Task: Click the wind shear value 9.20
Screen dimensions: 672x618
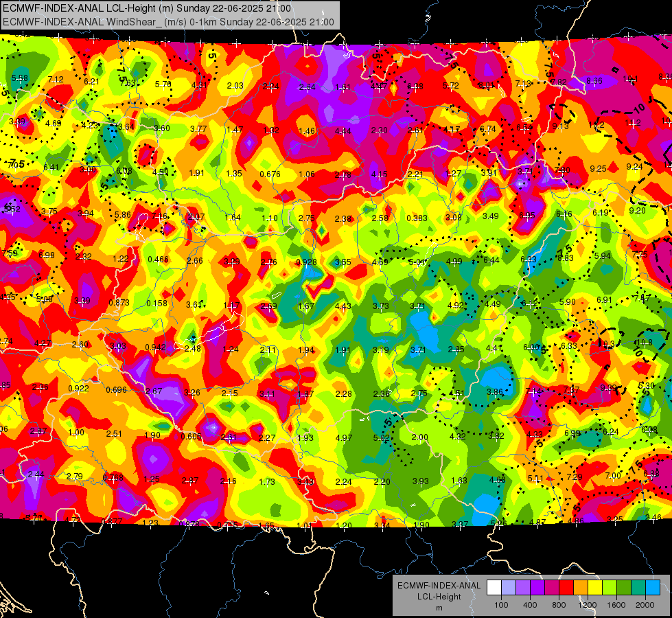Action: pyautogui.click(x=637, y=211)
